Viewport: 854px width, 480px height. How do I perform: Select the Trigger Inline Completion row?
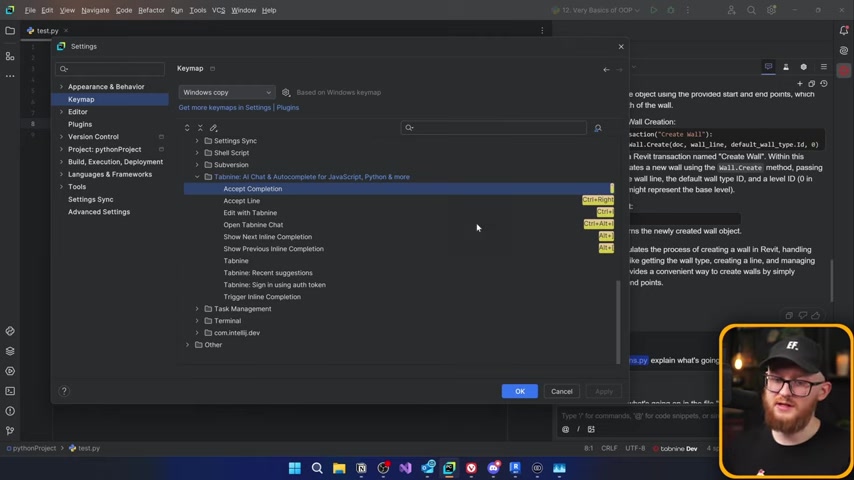399,297
